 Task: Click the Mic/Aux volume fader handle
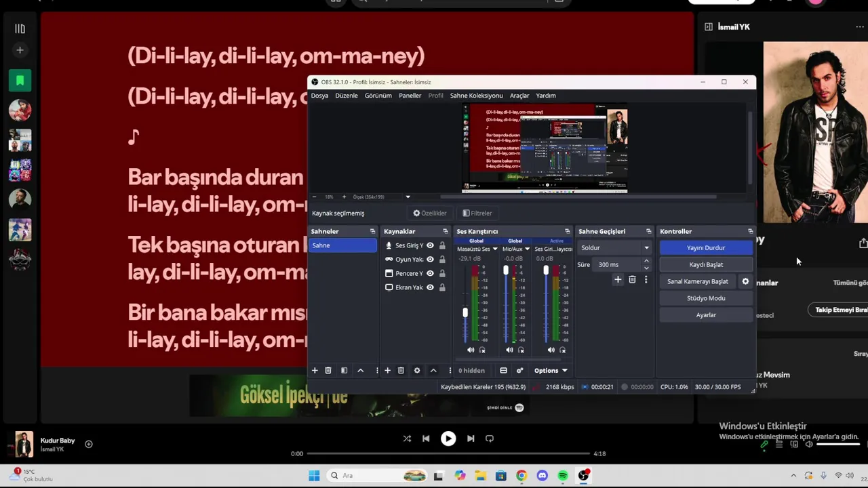(x=506, y=270)
